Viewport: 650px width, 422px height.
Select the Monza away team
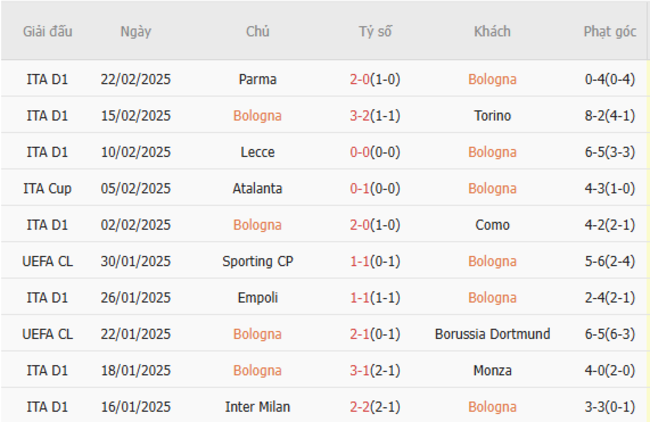492,370
